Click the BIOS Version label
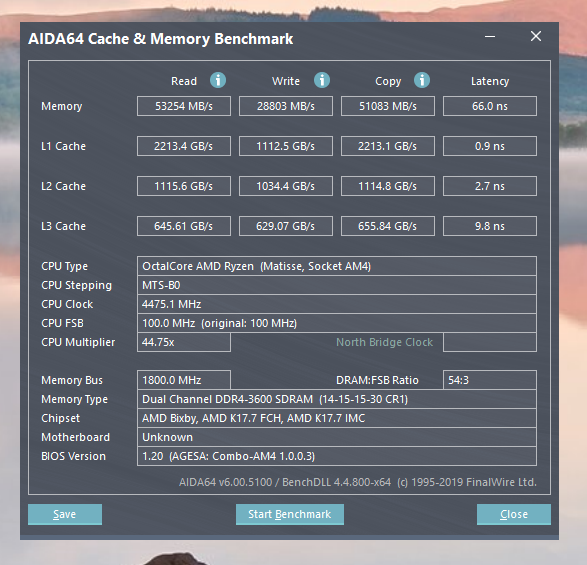This screenshot has height=565, width=587. click(73, 456)
